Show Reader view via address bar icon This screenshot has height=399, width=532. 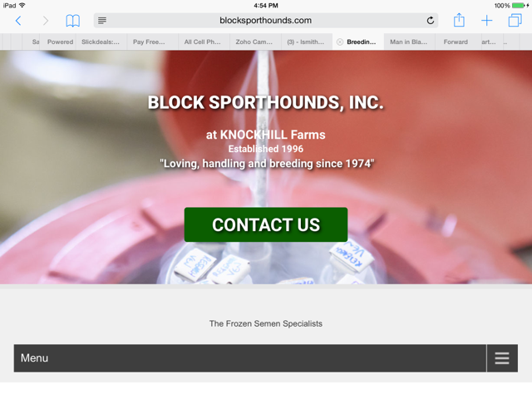[102, 21]
